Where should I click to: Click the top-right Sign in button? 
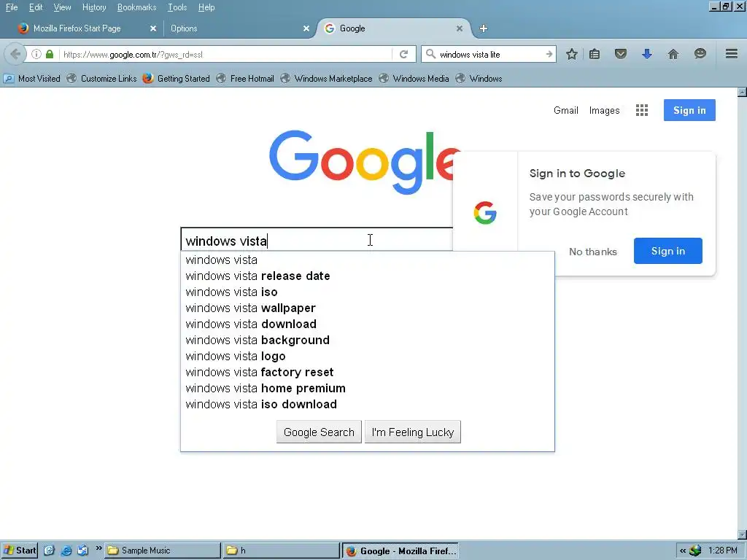point(689,111)
